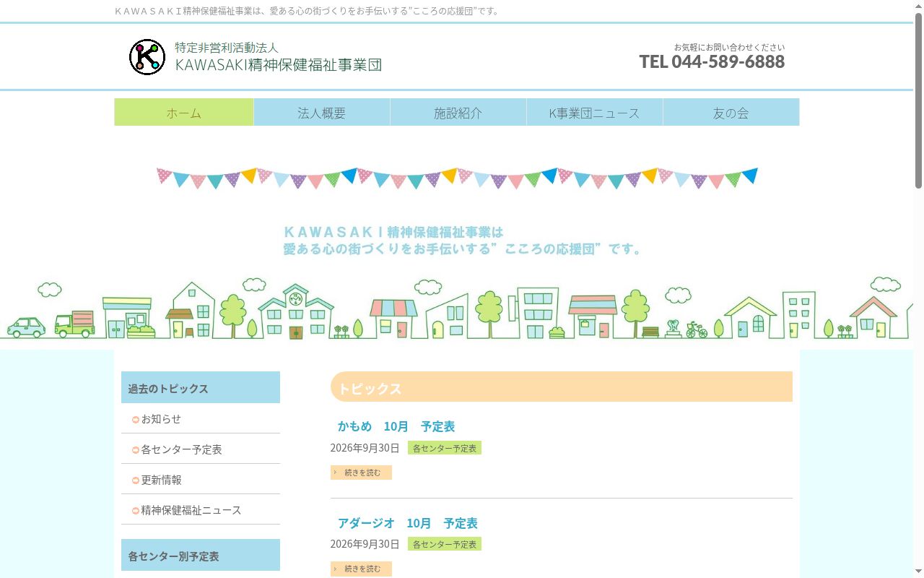Click 続きを読む under アダージオ article
The height and width of the screenshot is (578, 924).
pyautogui.click(x=361, y=569)
